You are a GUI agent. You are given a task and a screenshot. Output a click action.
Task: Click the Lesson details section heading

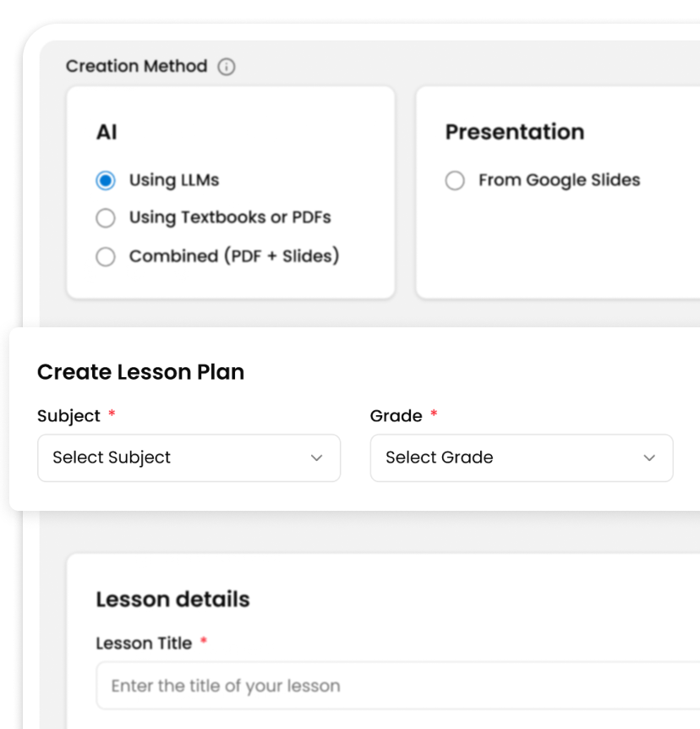click(172, 600)
